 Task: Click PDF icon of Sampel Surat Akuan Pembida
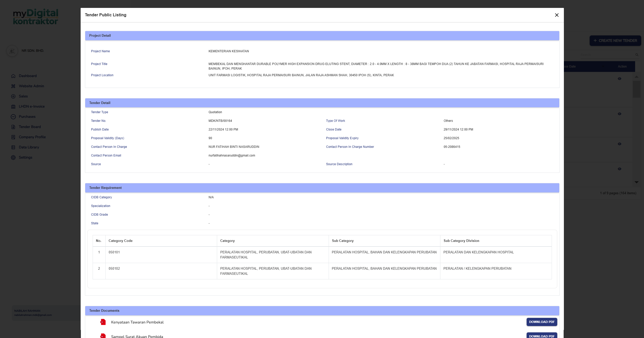tap(103, 336)
